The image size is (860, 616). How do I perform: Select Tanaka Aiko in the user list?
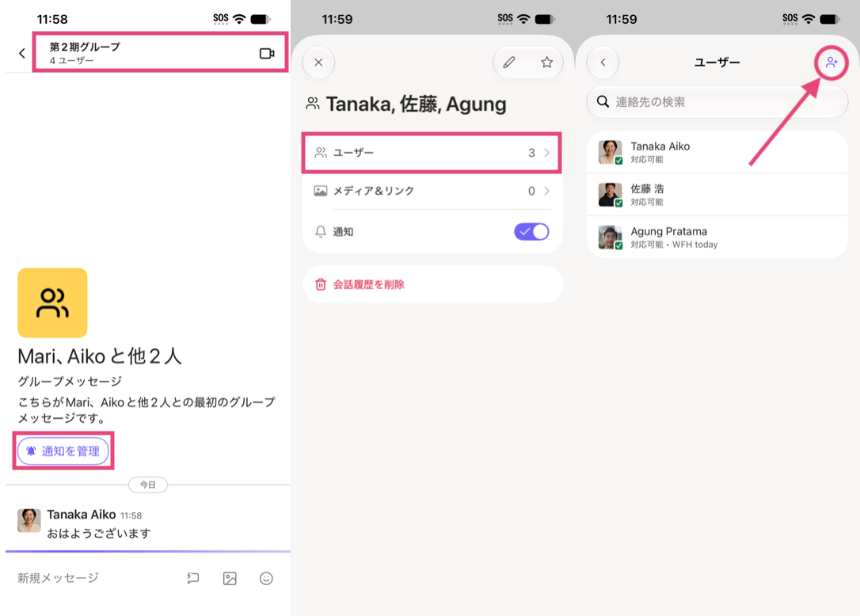717,152
